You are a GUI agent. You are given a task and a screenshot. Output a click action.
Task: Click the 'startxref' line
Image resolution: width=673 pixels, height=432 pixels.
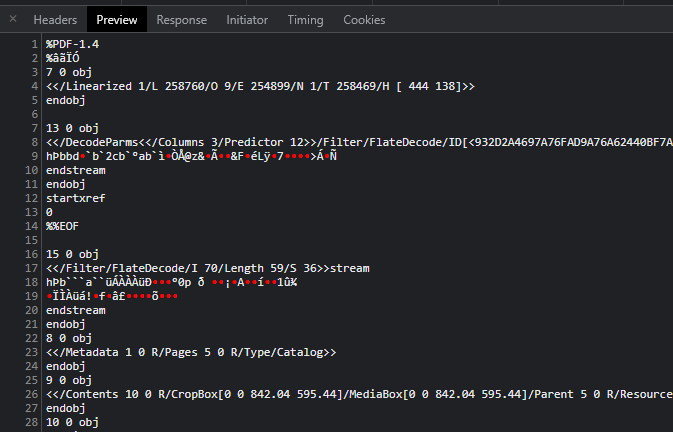click(76, 198)
